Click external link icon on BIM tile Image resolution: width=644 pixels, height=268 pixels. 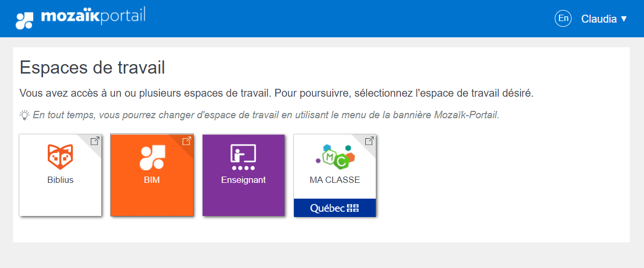pos(186,141)
